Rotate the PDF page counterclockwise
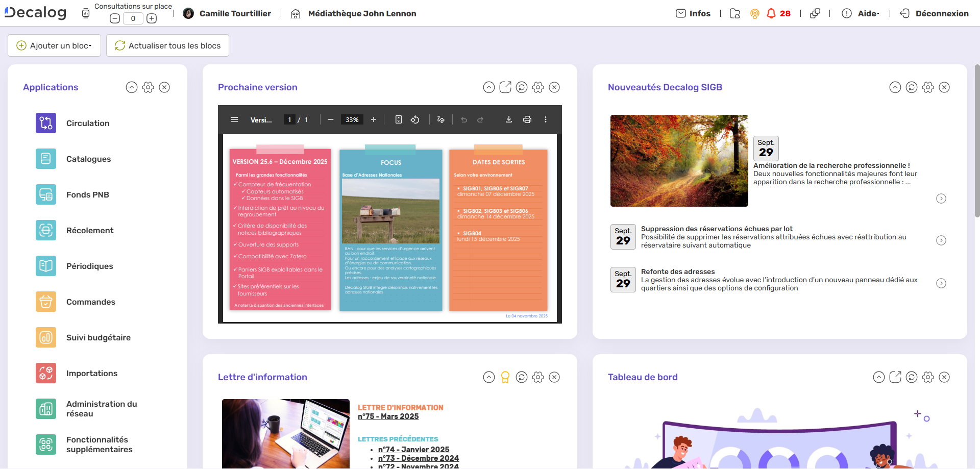 click(x=415, y=119)
